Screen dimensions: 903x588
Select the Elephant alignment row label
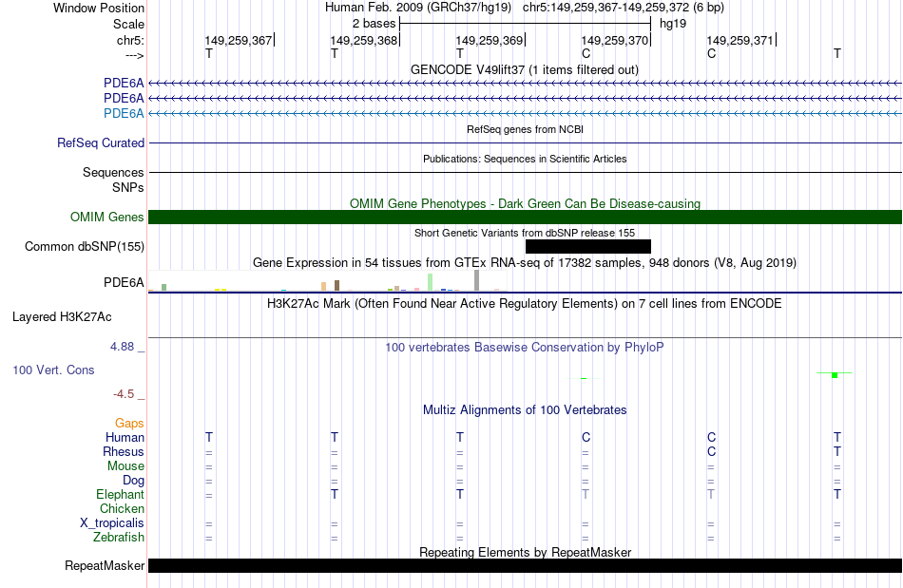[120, 494]
